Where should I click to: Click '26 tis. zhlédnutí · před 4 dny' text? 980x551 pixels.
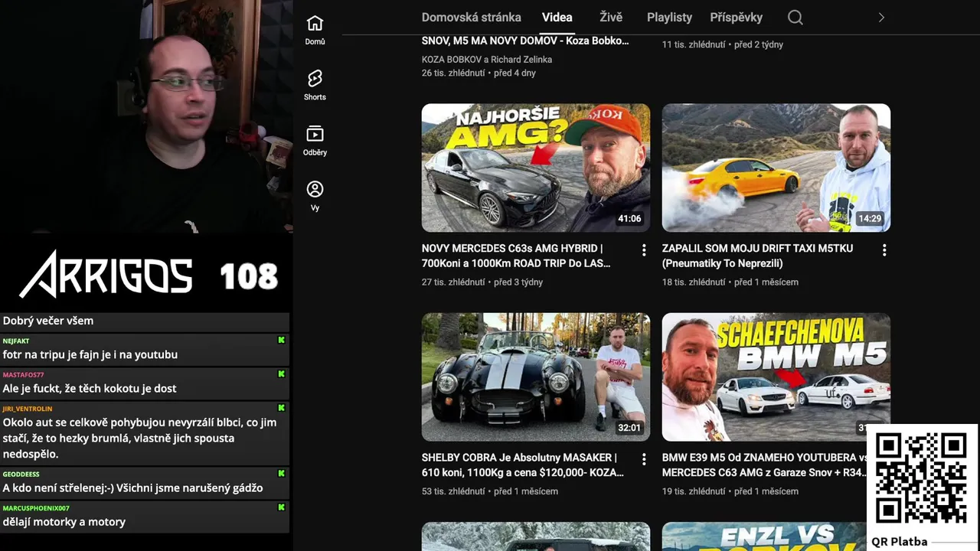pos(479,73)
